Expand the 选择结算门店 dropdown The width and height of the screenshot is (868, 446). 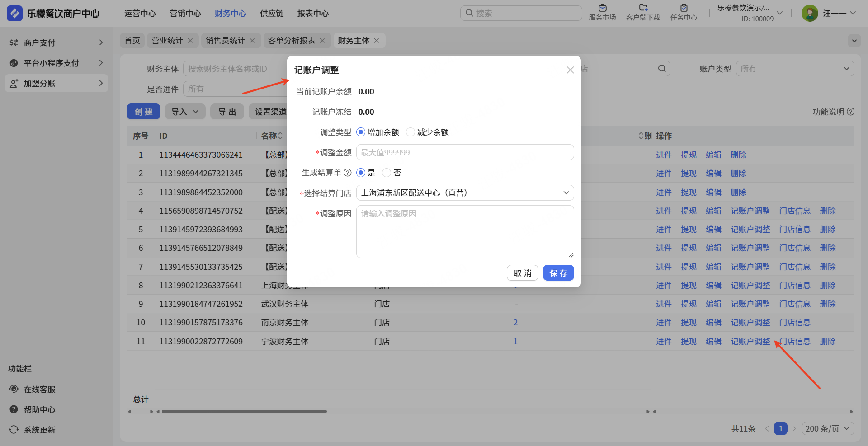click(x=465, y=193)
